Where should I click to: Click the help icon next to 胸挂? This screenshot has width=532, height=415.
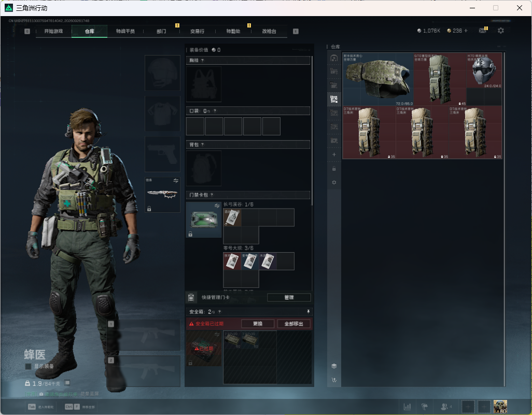(203, 60)
